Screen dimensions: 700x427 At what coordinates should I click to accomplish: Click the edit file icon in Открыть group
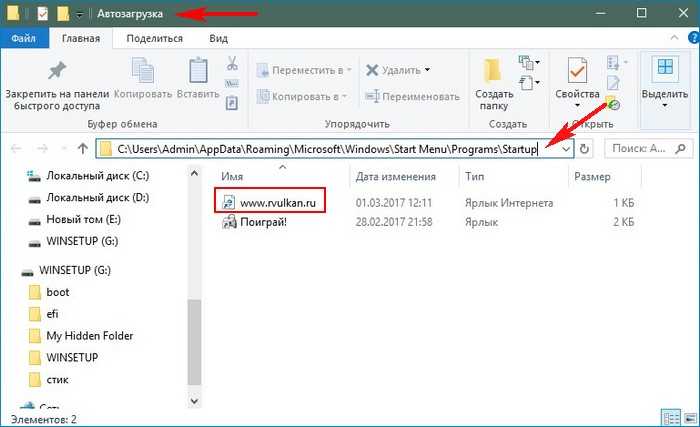(613, 83)
